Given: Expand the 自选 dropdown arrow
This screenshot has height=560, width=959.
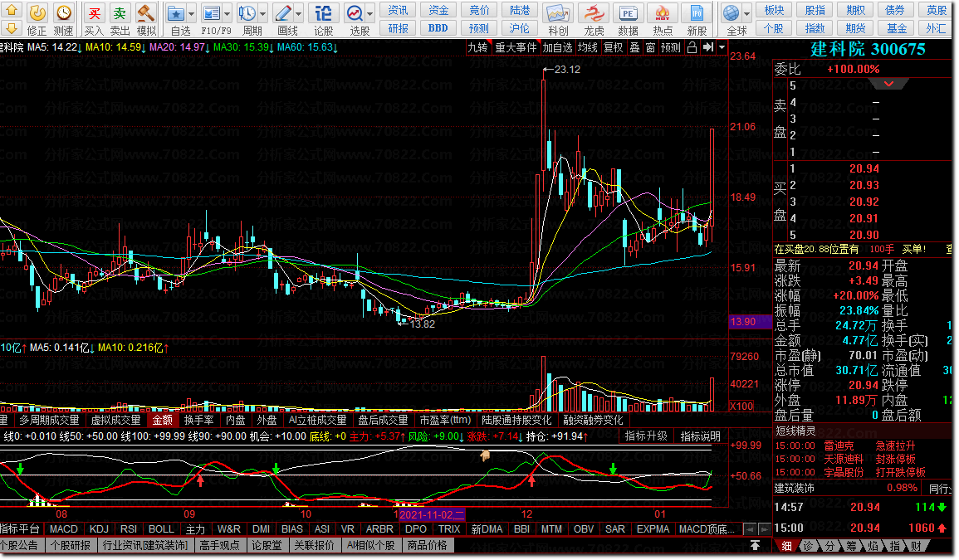Looking at the screenshot, I should pyautogui.click(x=192, y=13).
